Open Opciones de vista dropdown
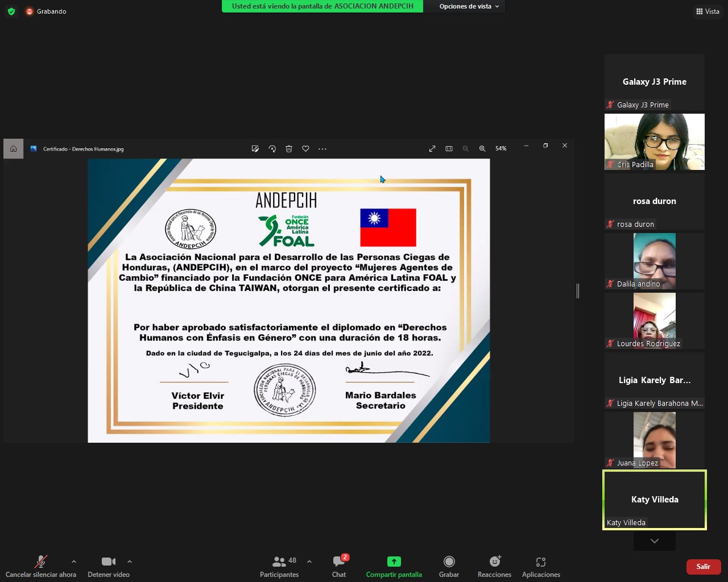 click(469, 6)
